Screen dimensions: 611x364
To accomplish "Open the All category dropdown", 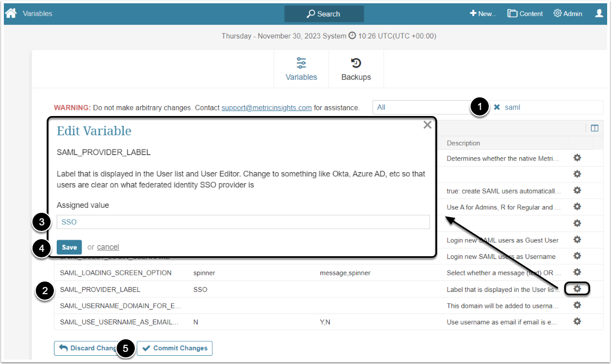I will click(421, 107).
